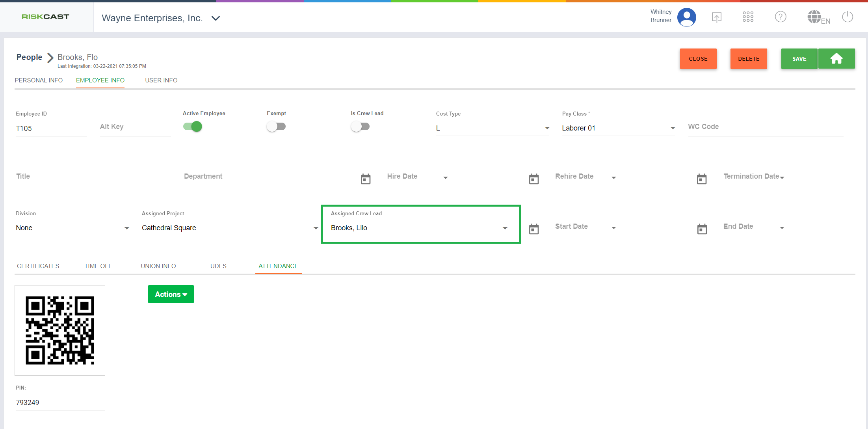The image size is (868, 429).
Task: Click the user profile avatar
Action: pos(686,17)
